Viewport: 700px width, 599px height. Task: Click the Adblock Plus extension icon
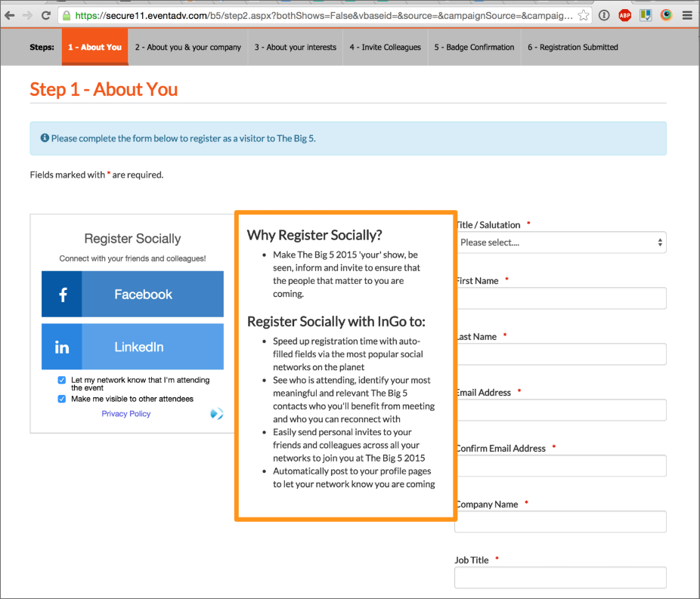[625, 15]
